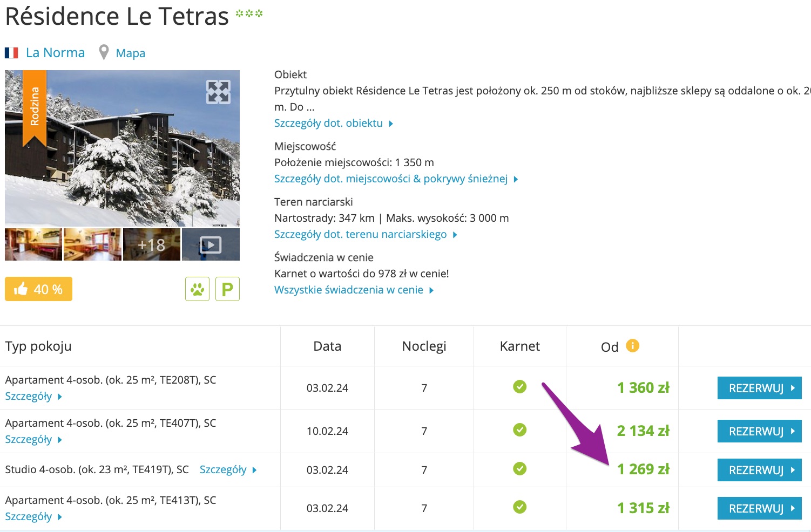
Task: Click the price 1 360 zł
Action: click(x=643, y=387)
